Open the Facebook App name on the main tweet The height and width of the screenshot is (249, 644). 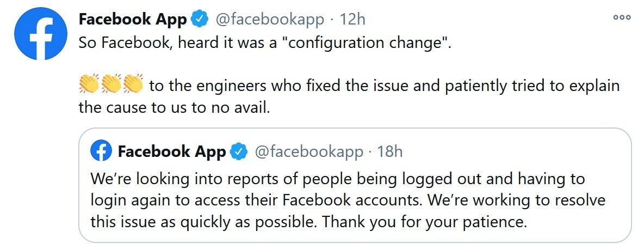coord(133,19)
